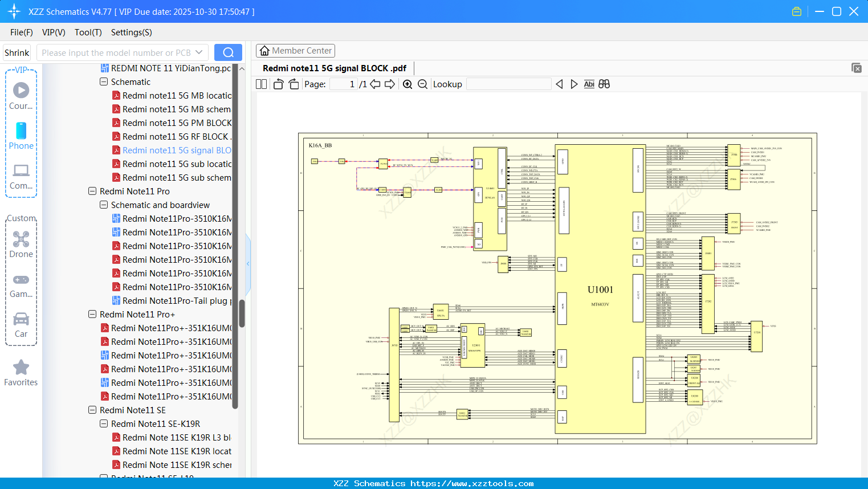Open the Tool(T) menu
868x489 pixels.
coord(88,32)
